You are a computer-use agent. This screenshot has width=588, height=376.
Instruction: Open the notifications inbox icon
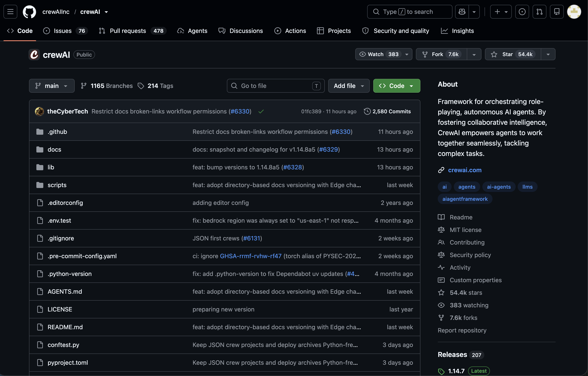point(556,11)
